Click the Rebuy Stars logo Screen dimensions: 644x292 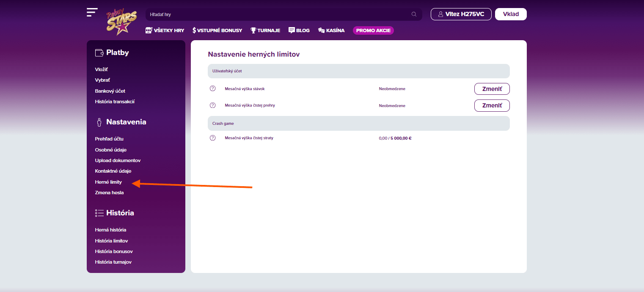pos(121,21)
